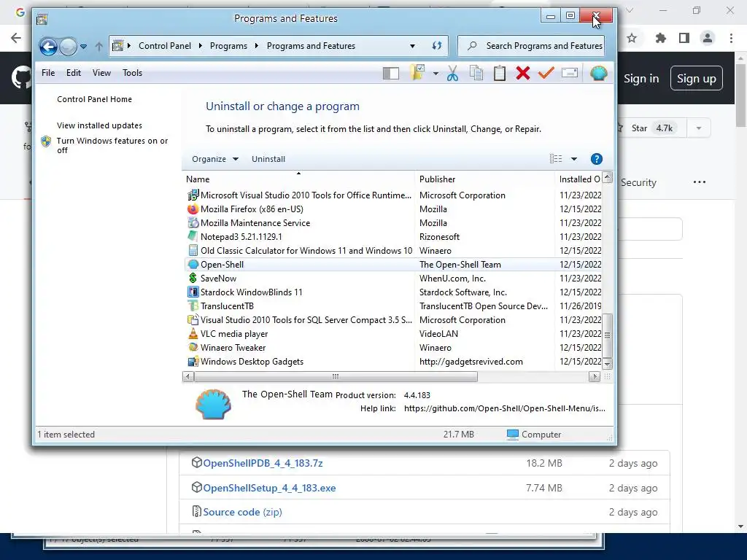Click Sign in on the GitHub page
Image resolution: width=747 pixels, height=560 pixels.
[x=641, y=79]
